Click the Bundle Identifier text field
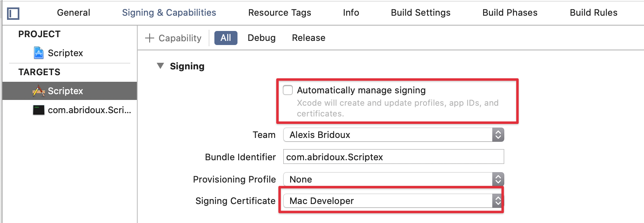This screenshot has height=223, width=644. 393,157
